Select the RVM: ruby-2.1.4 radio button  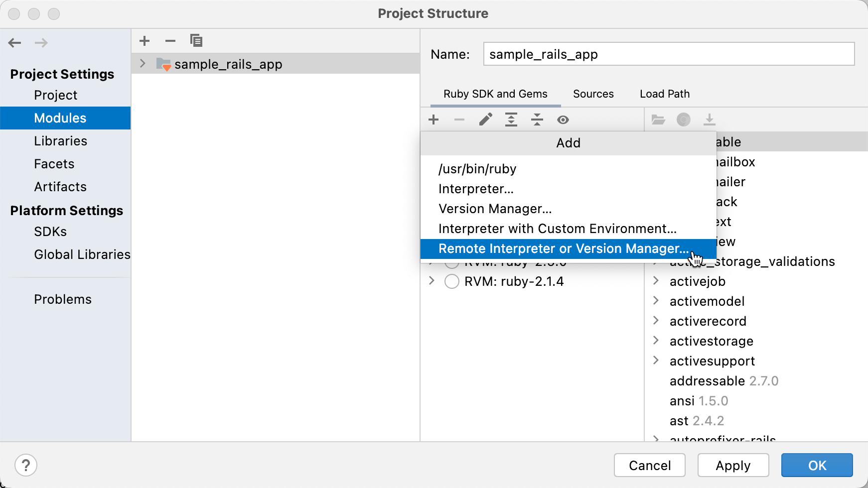452,281
